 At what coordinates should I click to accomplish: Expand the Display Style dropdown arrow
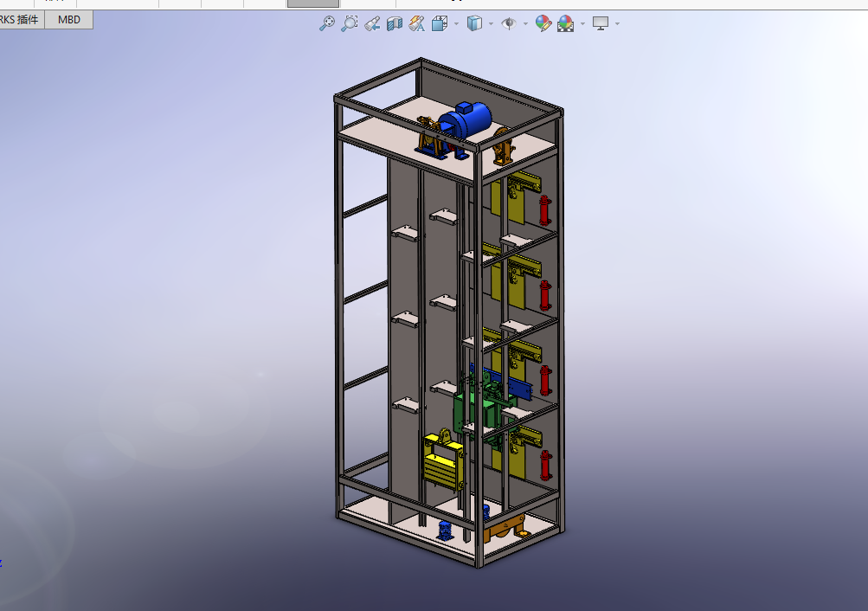click(x=491, y=23)
